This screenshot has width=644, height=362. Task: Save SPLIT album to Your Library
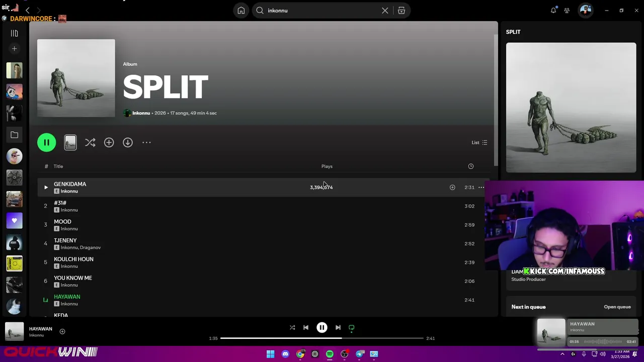tap(109, 142)
